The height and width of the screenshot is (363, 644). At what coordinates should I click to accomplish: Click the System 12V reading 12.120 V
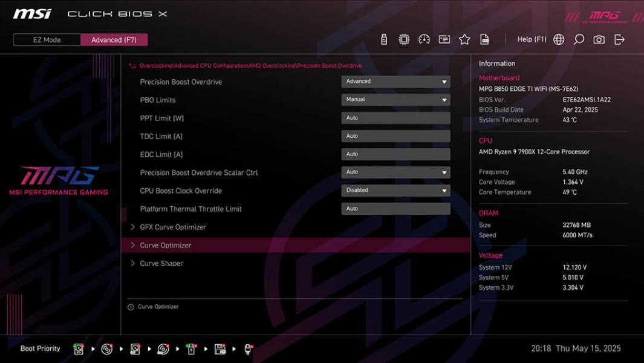click(574, 267)
